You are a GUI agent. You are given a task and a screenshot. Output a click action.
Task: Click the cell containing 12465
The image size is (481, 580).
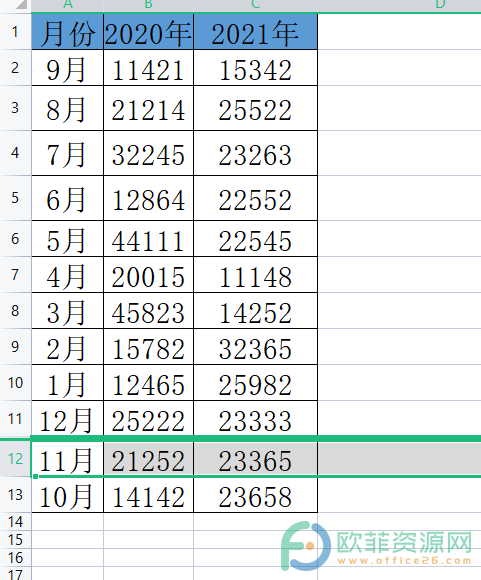pyautogui.click(x=148, y=382)
